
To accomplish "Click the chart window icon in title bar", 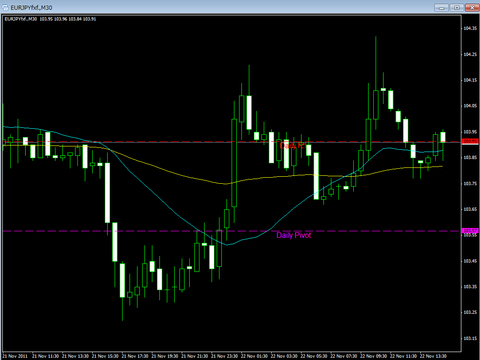I will [x=5, y=7].
